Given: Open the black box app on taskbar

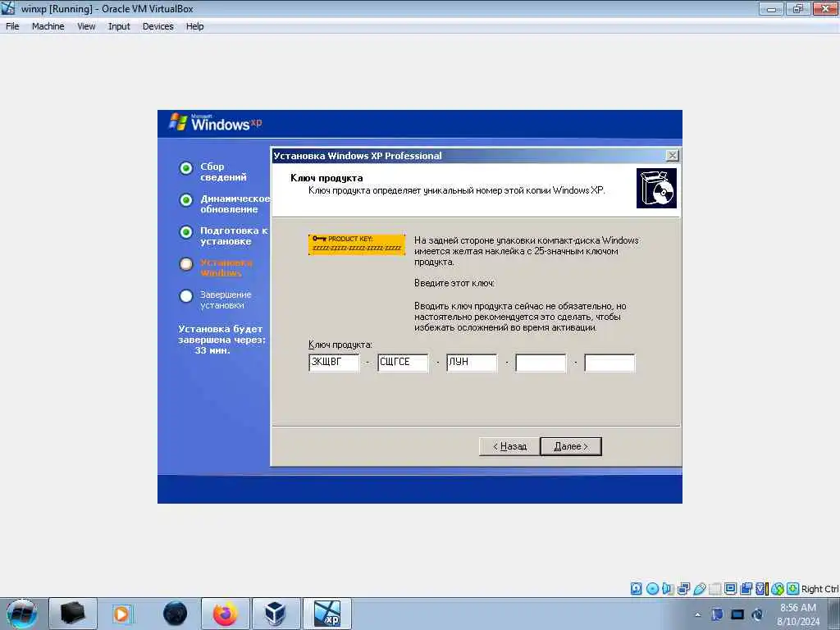Looking at the screenshot, I should pos(73,614).
